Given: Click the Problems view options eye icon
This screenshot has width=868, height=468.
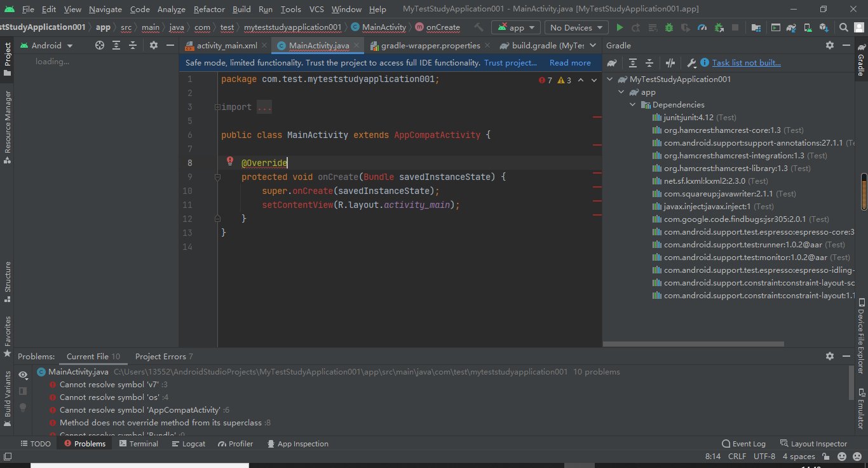Looking at the screenshot, I should coord(24,375).
